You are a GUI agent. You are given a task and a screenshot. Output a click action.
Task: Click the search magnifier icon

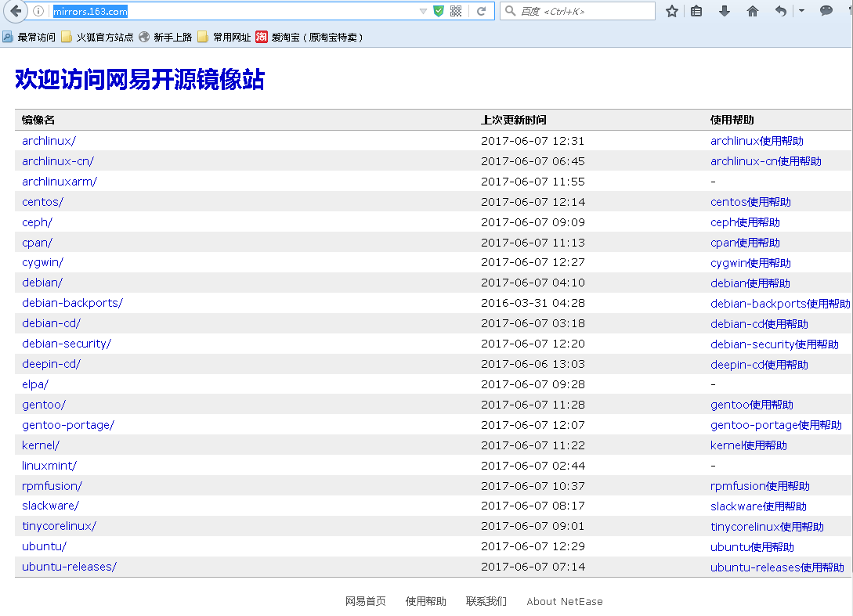tap(510, 11)
